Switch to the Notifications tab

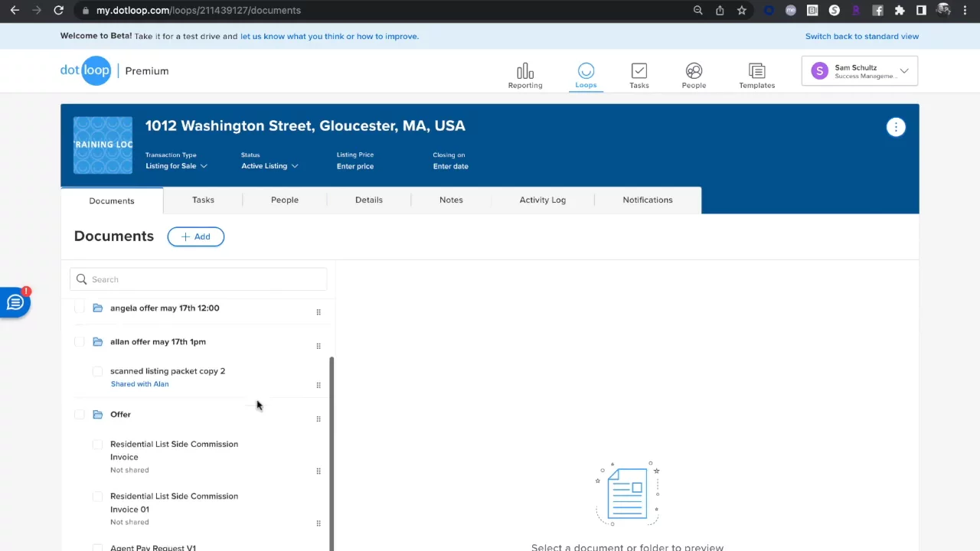(x=647, y=200)
